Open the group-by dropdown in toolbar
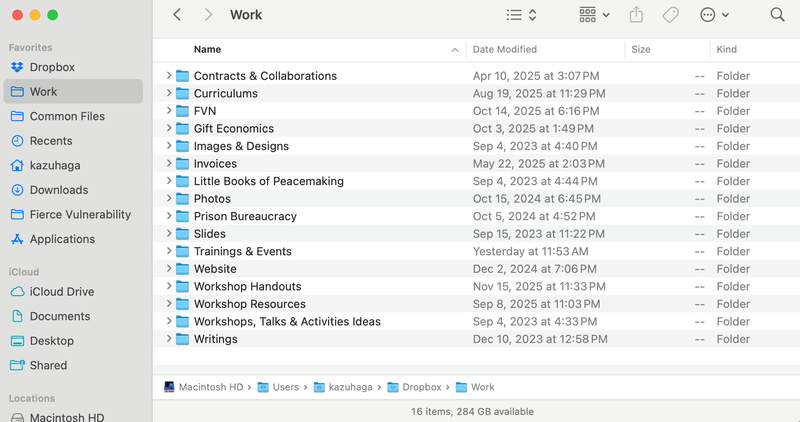 594,15
